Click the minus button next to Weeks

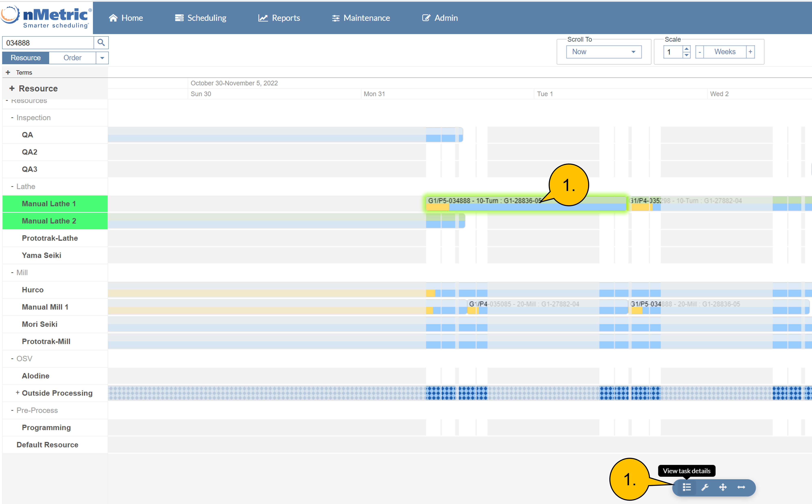pyautogui.click(x=700, y=52)
